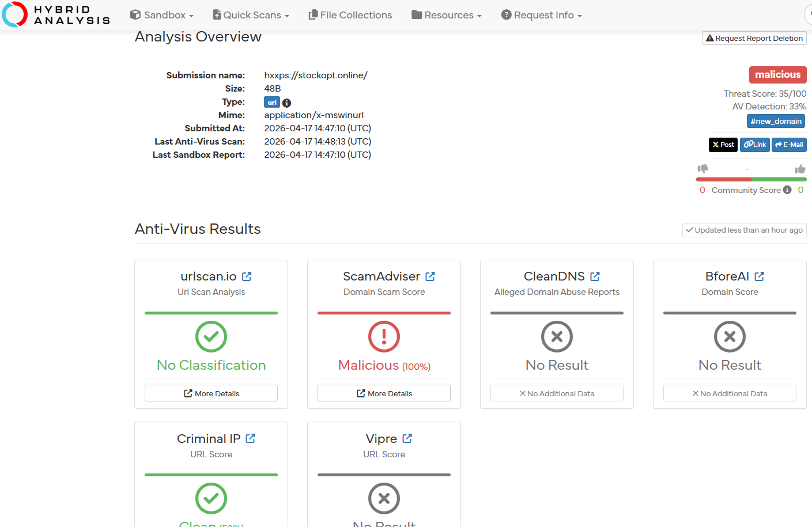Viewport: 812px width, 527px height.
Task: Click submission name hxxps://stockopt.online/
Action: [316, 75]
